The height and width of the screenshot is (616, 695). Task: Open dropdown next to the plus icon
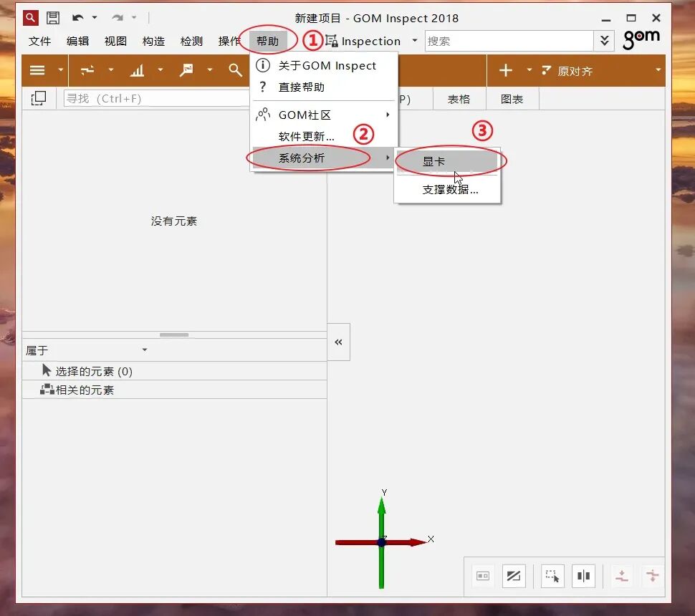tap(529, 69)
